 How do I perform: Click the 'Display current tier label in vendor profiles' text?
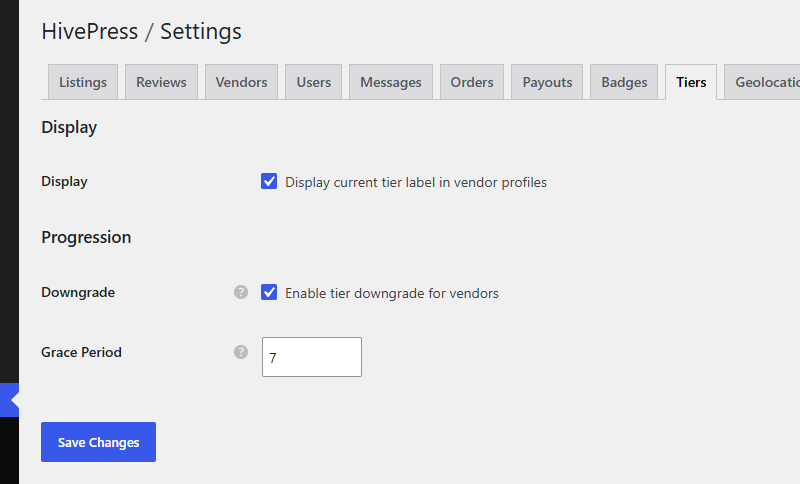[416, 182]
